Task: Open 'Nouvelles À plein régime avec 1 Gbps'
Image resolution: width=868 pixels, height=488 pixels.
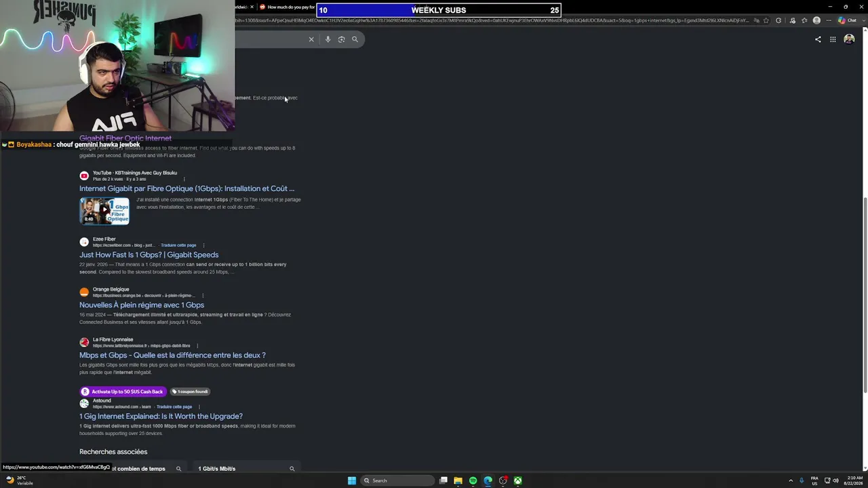Action: 142,305
